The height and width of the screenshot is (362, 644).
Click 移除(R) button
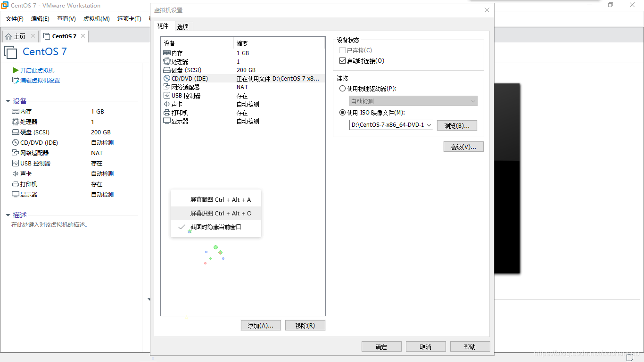point(305,325)
